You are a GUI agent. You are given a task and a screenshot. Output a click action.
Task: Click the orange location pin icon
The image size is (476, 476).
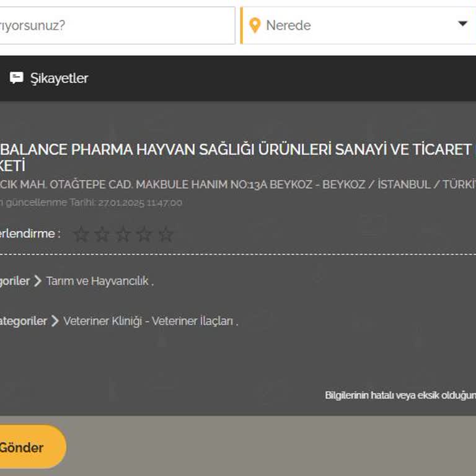pyautogui.click(x=255, y=25)
